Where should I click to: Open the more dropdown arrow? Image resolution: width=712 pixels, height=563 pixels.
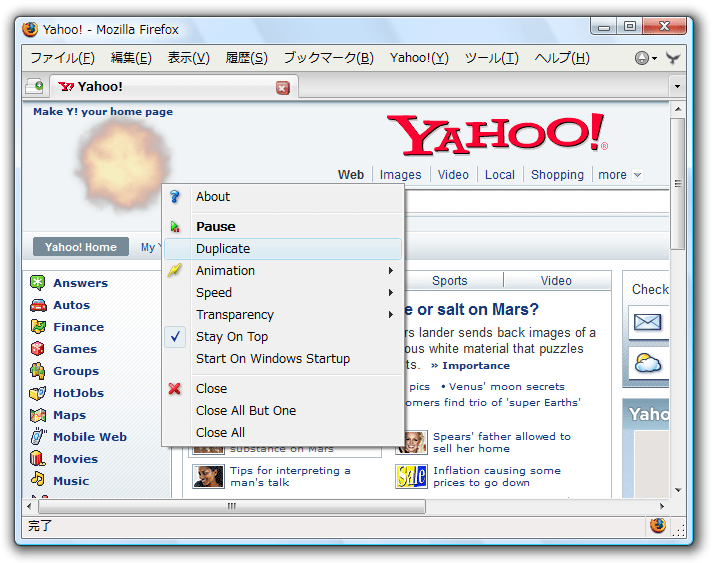point(638,175)
